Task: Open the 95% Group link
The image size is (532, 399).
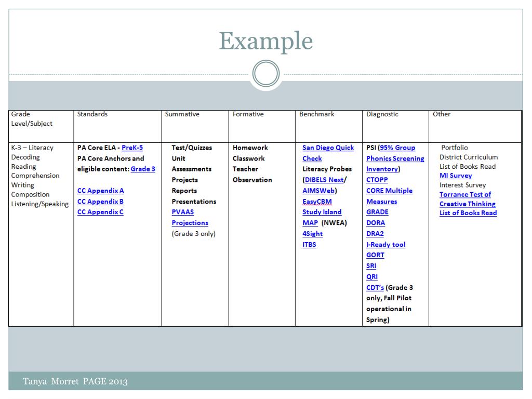Action: [397, 148]
